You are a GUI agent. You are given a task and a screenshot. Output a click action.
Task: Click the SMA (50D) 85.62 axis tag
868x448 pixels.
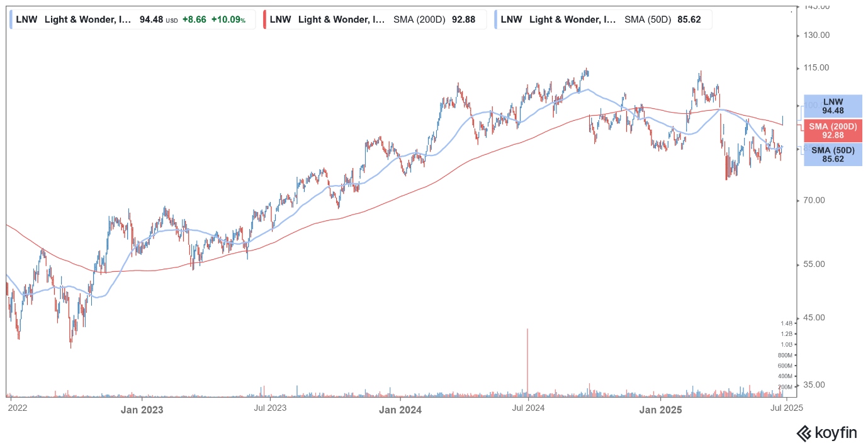click(x=833, y=155)
